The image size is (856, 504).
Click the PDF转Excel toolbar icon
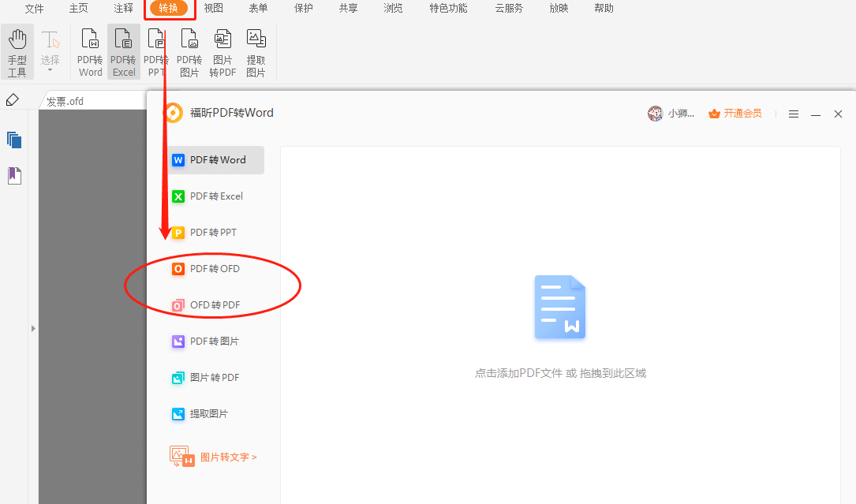click(x=123, y=52)
